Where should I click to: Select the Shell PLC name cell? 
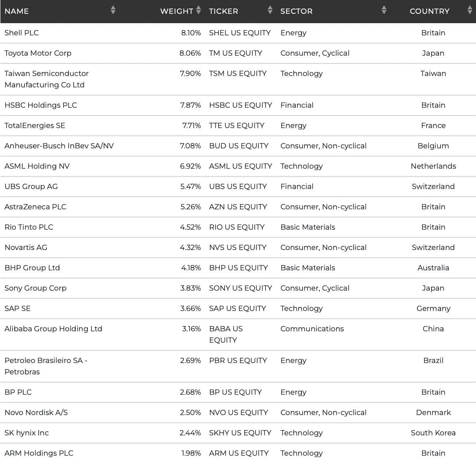(x=22, y=33)
